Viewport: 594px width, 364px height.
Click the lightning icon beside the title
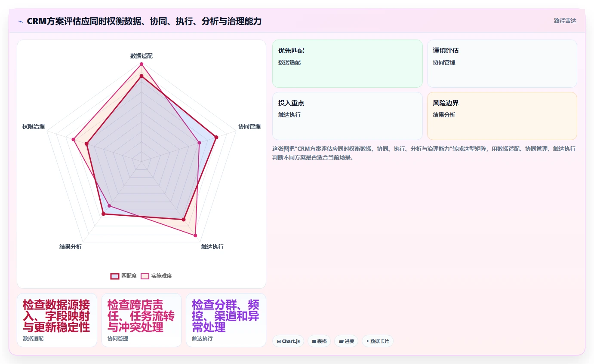coord(20,21)
